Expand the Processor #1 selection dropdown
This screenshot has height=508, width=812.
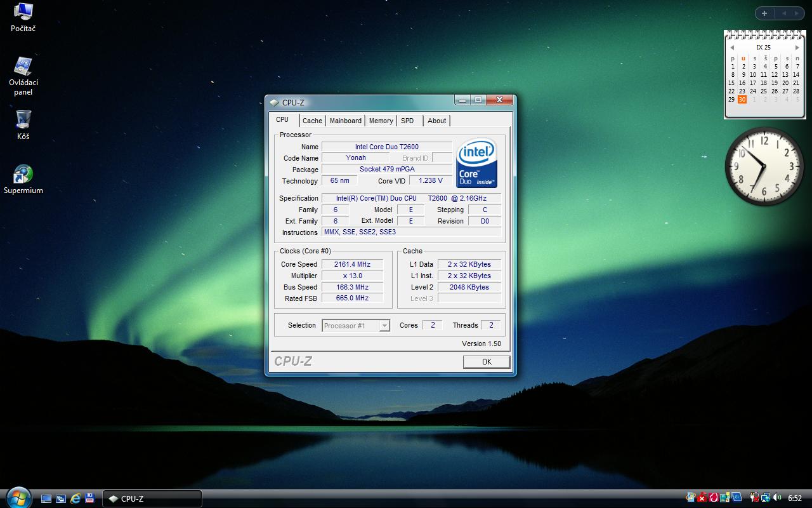click(x=384, y=326)
